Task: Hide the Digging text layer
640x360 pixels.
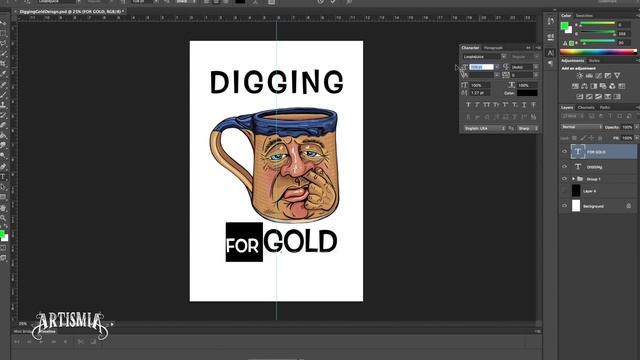Action: 565,167
